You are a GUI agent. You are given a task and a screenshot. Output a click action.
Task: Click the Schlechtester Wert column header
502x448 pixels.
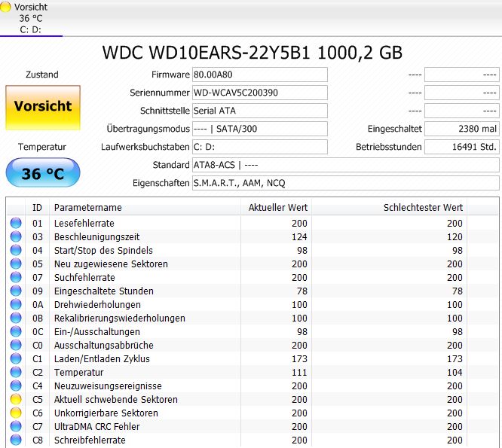pos(389,208)
